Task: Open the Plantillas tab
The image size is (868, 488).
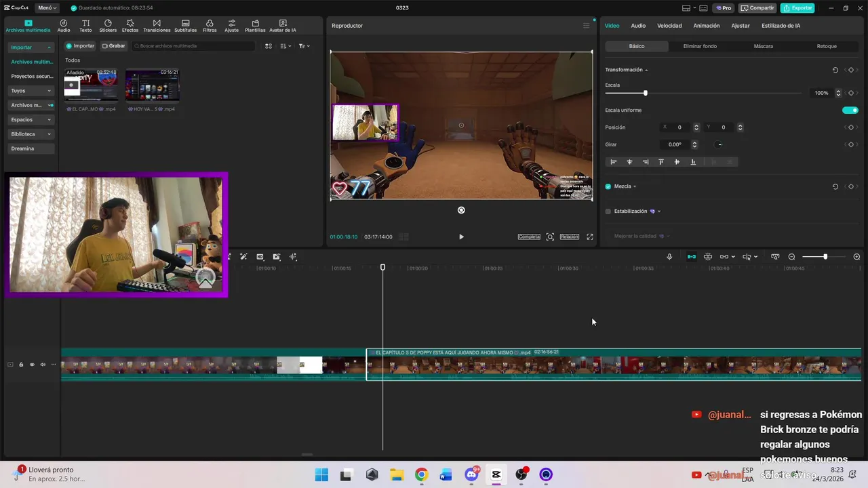Action: [255, 26]
